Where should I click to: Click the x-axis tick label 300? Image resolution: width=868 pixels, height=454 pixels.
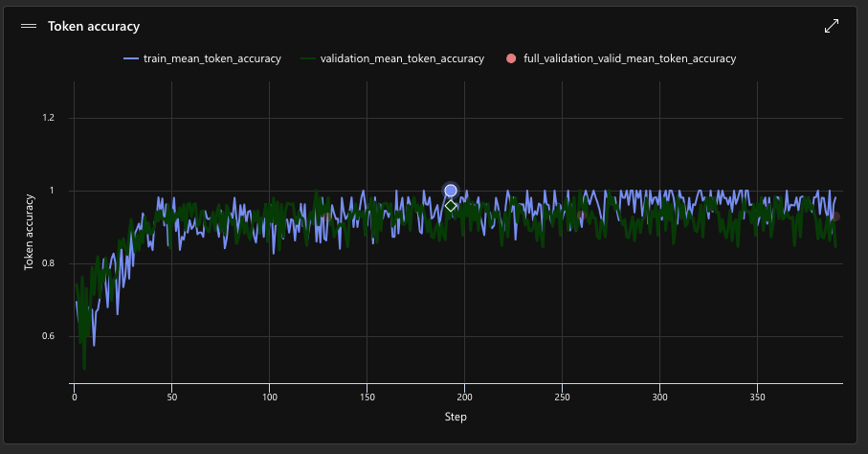(660, 397)
